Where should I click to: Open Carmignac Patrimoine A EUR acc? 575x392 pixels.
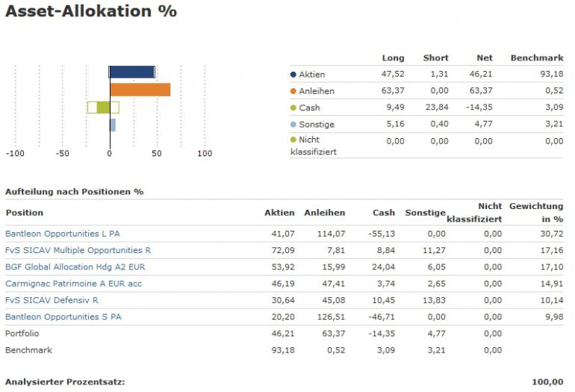73,284
